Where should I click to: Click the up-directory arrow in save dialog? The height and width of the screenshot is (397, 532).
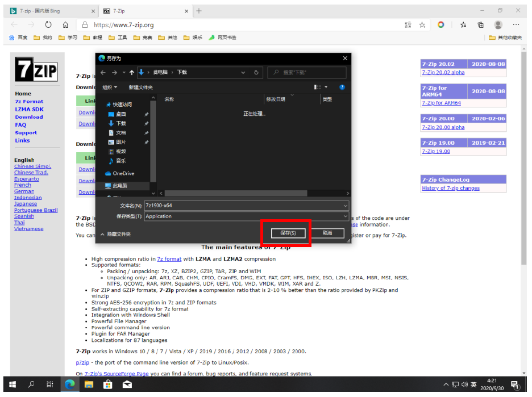point(132,73)
